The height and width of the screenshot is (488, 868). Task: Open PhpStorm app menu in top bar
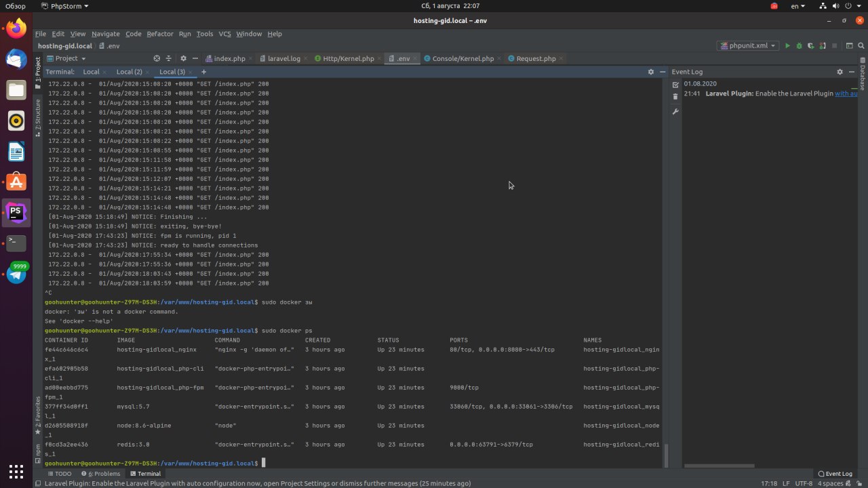pos(64,6)
